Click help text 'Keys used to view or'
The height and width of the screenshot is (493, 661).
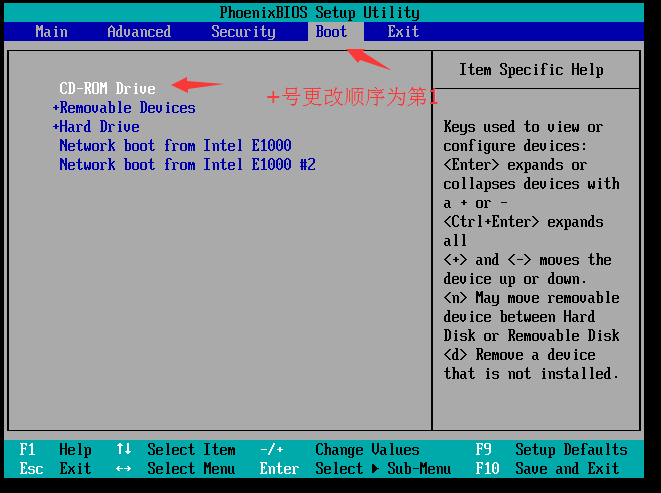point(523,127)
